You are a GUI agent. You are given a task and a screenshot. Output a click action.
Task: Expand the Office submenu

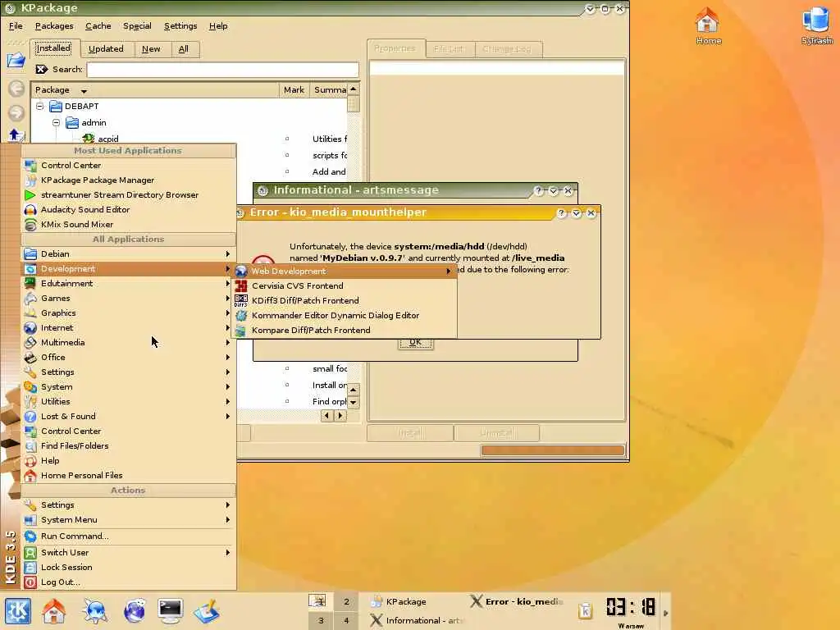coord(129,358)
